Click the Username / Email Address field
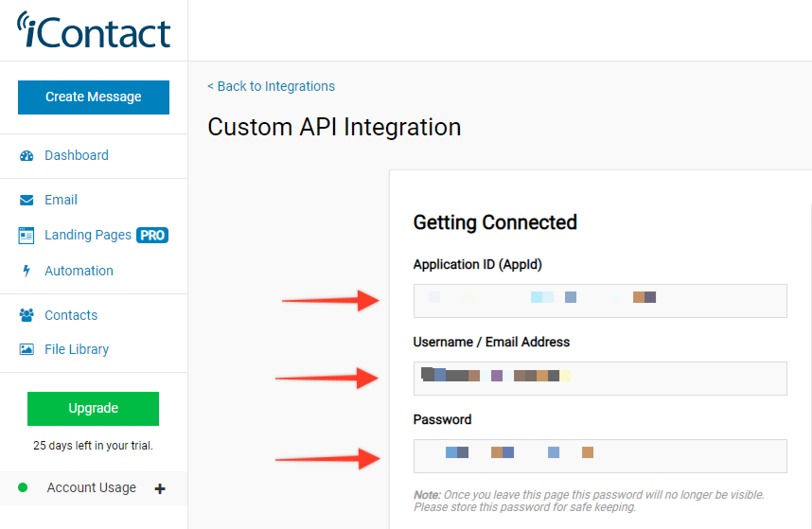Image resolution: width=812 pixels, height=529 pixels. point(600,379)
